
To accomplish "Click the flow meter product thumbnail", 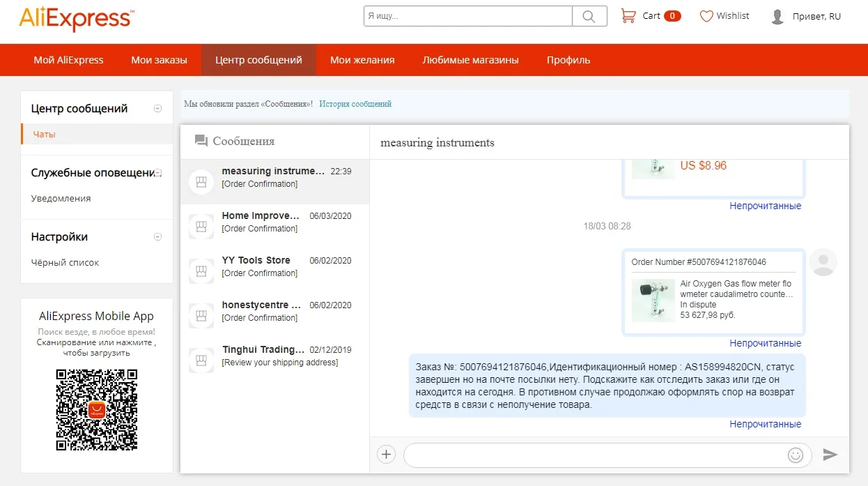I will (653, 301).
